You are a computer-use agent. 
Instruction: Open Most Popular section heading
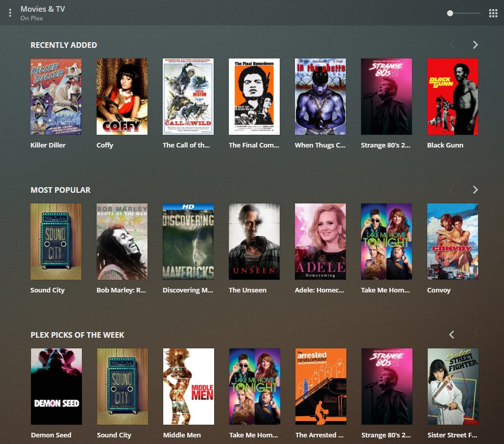point(61,190)
